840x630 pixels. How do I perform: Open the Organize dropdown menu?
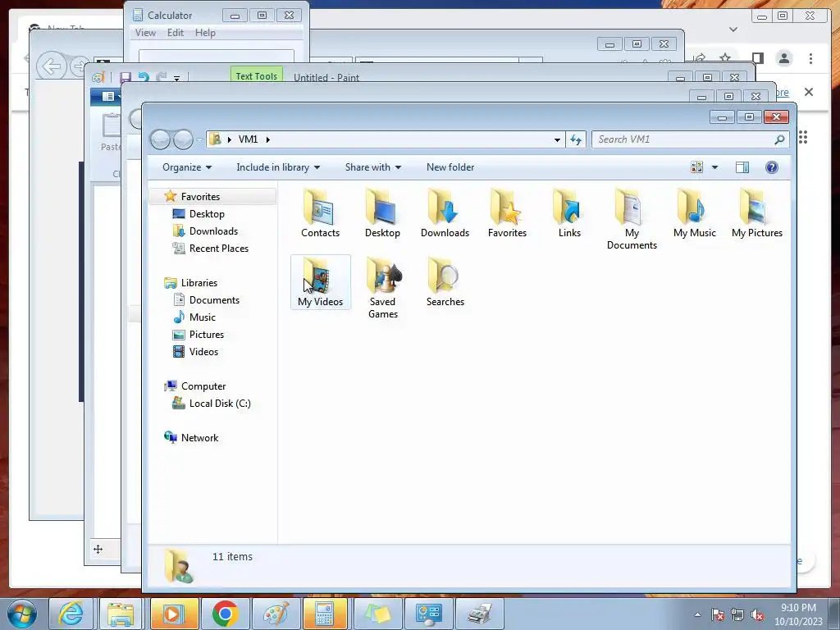[187, 167]
